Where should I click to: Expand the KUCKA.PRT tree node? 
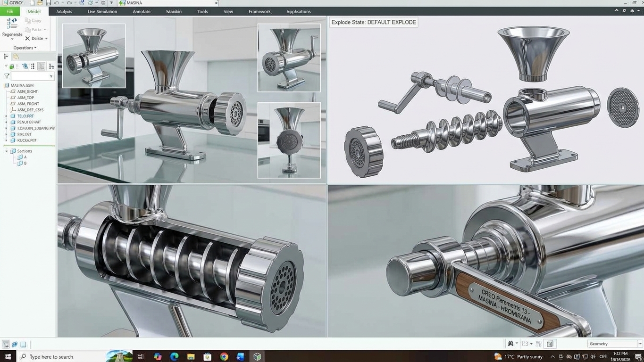pyautogui.click(x=7, y=140)
